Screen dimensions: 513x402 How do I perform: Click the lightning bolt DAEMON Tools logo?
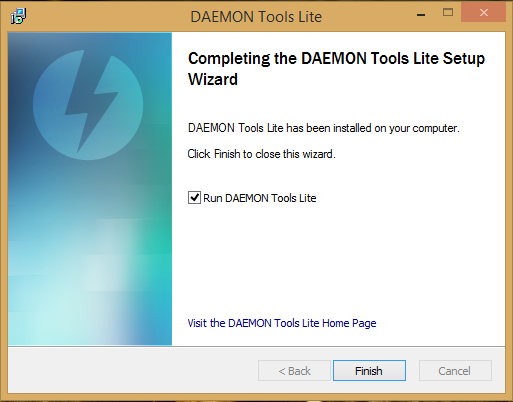(x=88, y=105)
